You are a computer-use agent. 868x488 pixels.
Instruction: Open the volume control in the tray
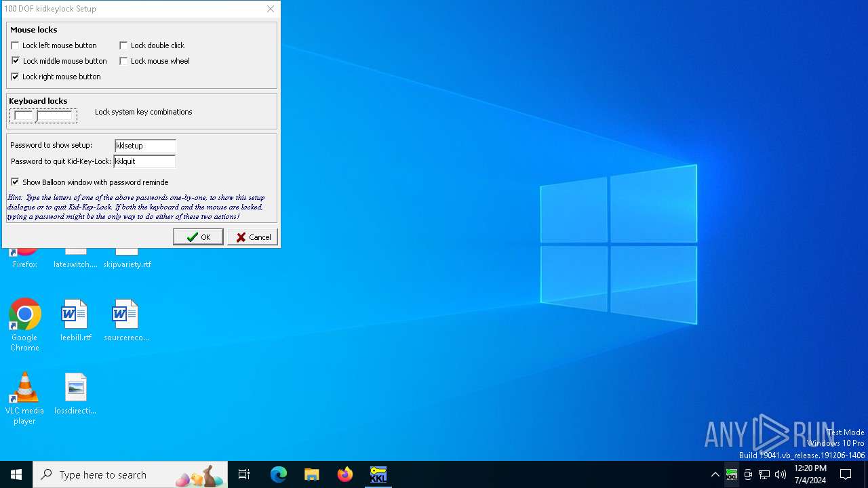click(781, 474)
